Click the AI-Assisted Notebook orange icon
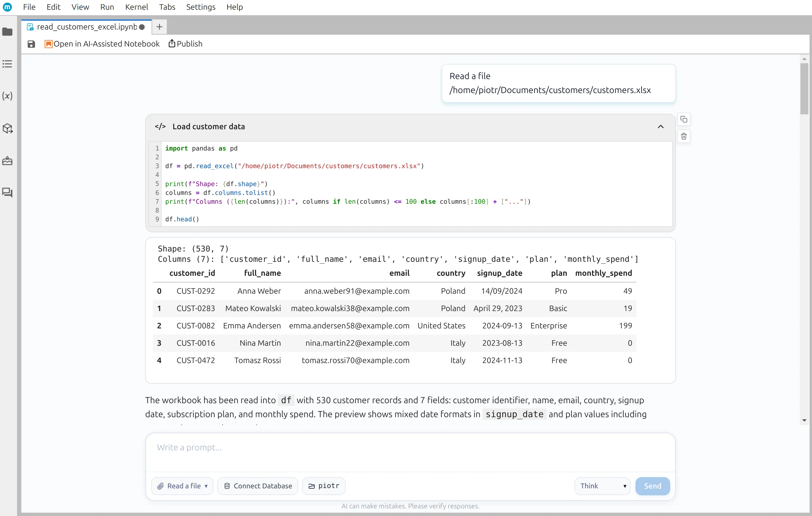Image resolution: width=812 pixels, height=516 pixels. tap(49, 44)
